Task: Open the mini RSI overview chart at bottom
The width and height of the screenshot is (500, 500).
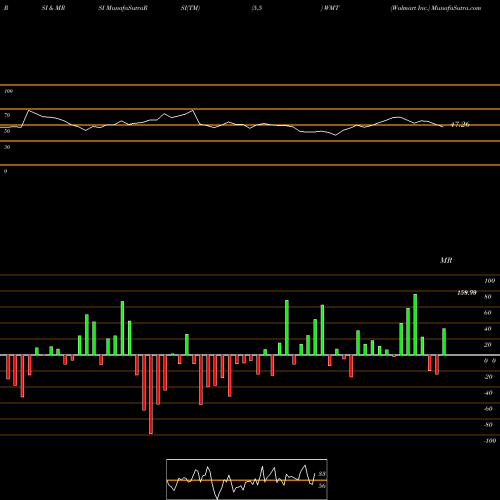Action: tap(247, 479)
